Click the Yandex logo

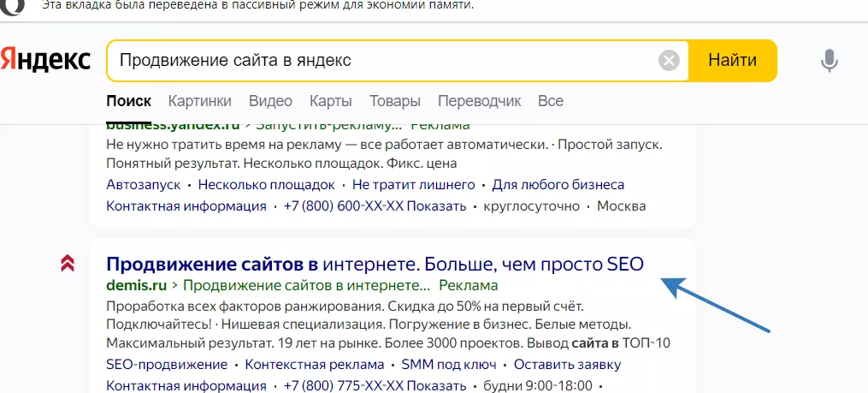(x=45, y=60)
